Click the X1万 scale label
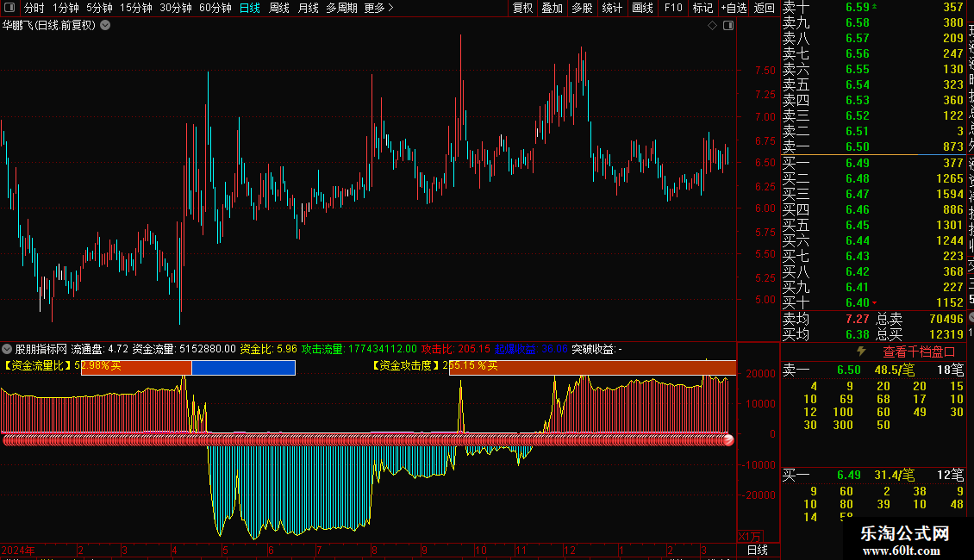 tap(750, 537)
